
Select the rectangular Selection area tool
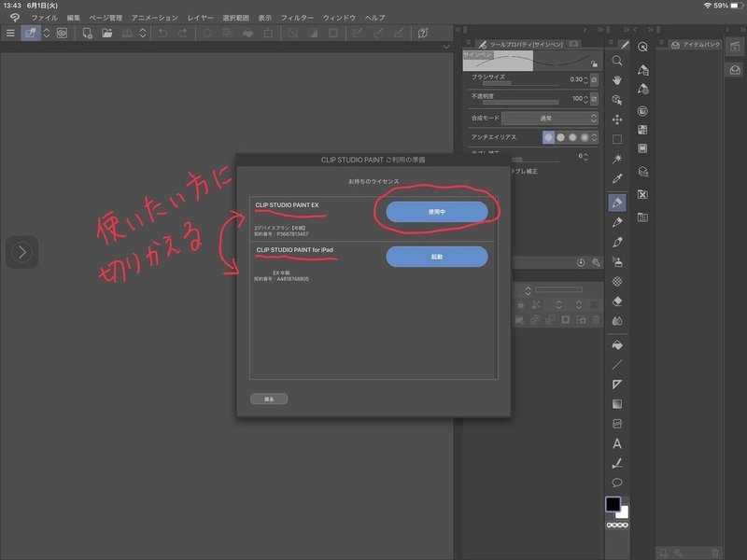(x=617, y=139)
